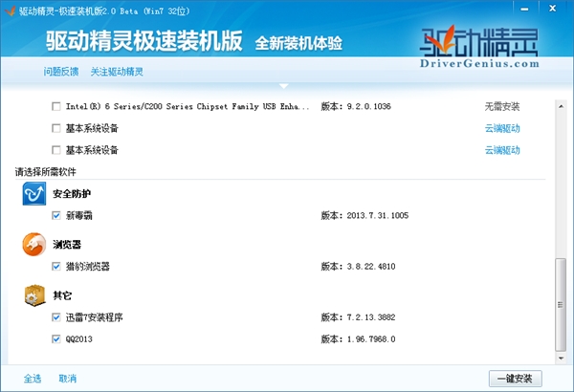The width and height of the screenshot is (574, 392).
Task: Click the Intel(R) 6 Series/C200 driver name
Action: click(x=188, y=106)
